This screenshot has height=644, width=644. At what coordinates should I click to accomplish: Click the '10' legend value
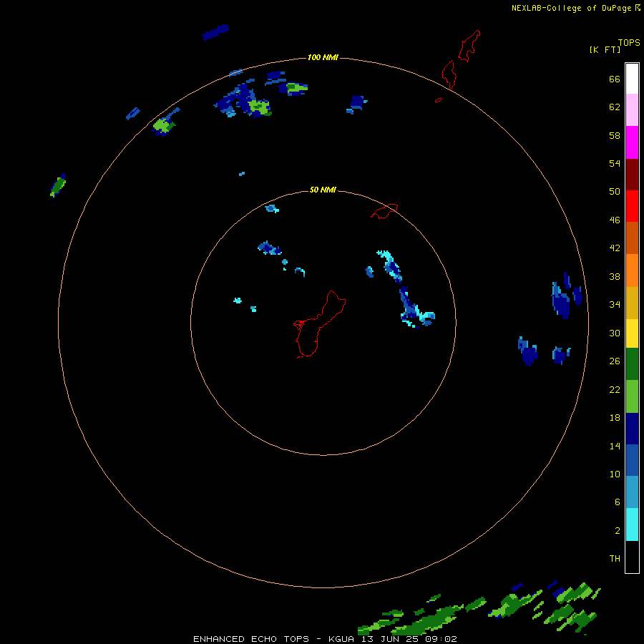coord(615,474)
